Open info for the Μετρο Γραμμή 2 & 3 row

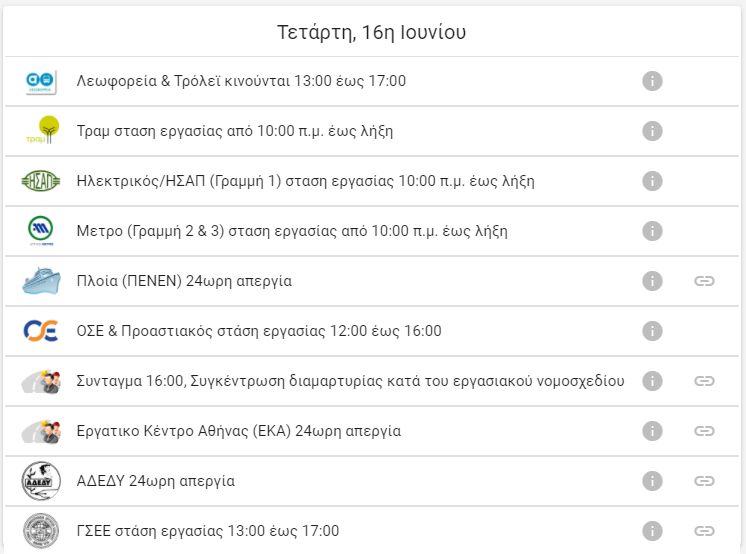652,231
